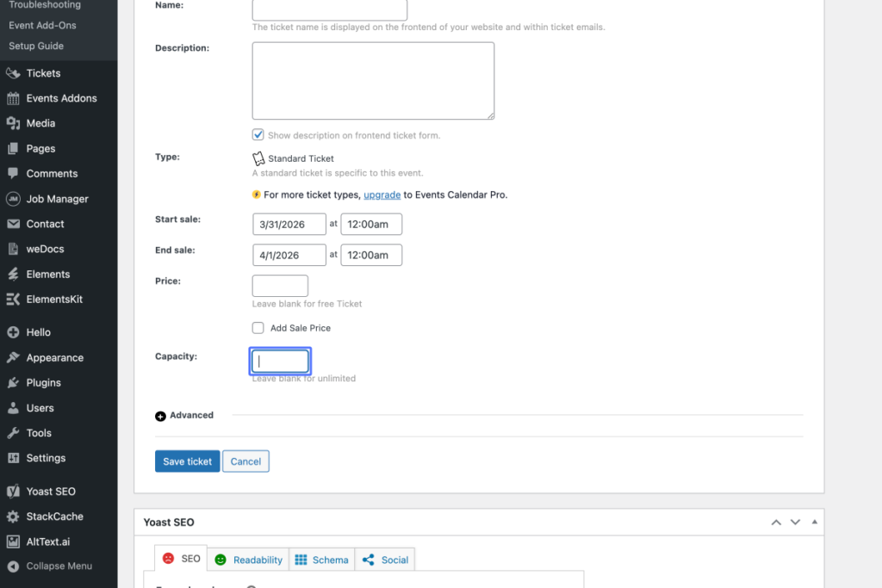The height and width of the screenshot is (588, 882).
Task: Toggle the Yoast SEO panel collapse triangle
Action: 815,523
